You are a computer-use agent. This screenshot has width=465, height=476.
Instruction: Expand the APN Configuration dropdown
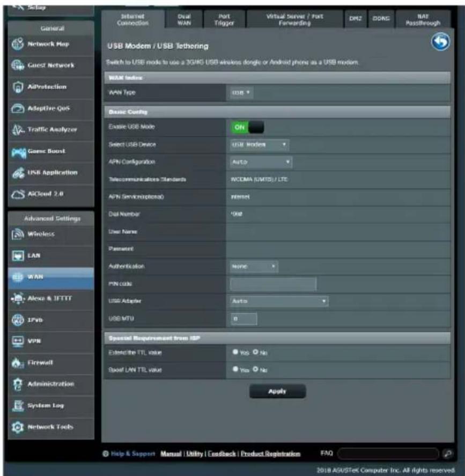coord(261,162)
